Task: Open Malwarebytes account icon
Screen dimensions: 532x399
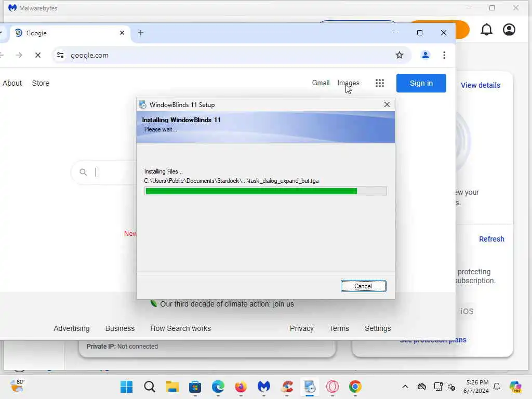Action: pyautogui.click(x=509, y=30)
